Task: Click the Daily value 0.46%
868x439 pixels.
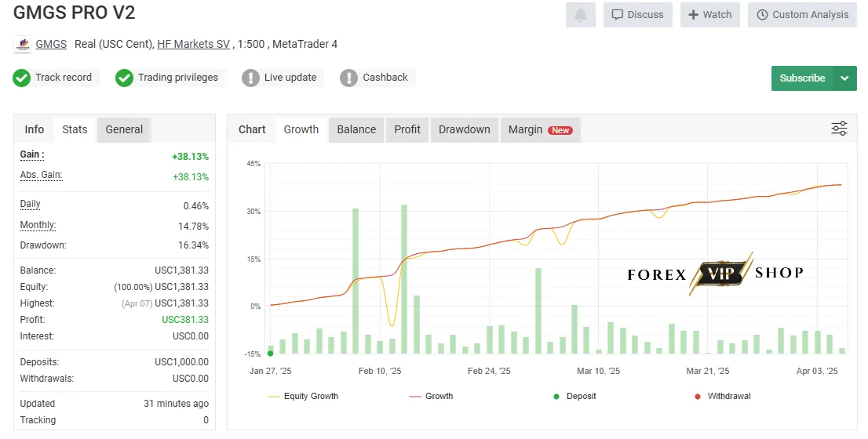Action: coord(196,206)
